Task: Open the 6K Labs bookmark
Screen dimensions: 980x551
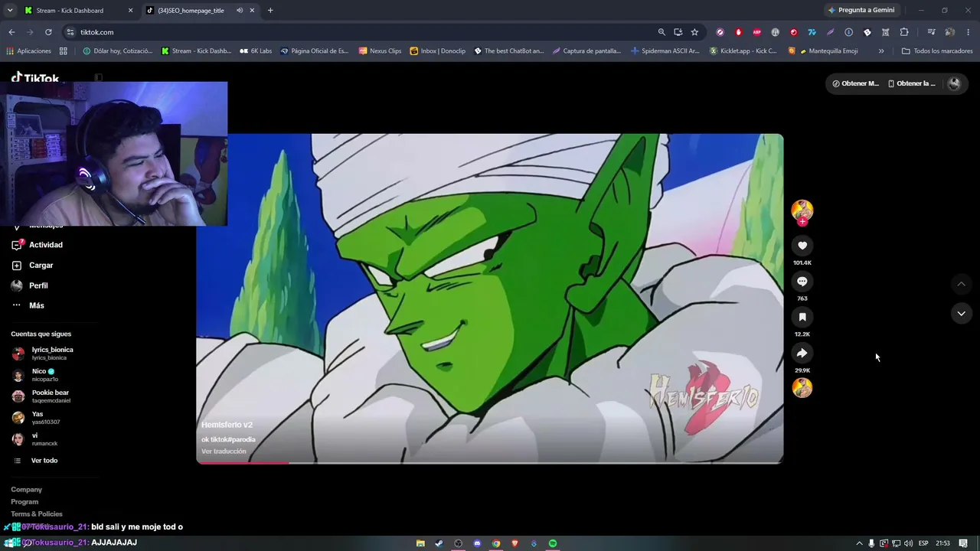Action: point(256,51)
